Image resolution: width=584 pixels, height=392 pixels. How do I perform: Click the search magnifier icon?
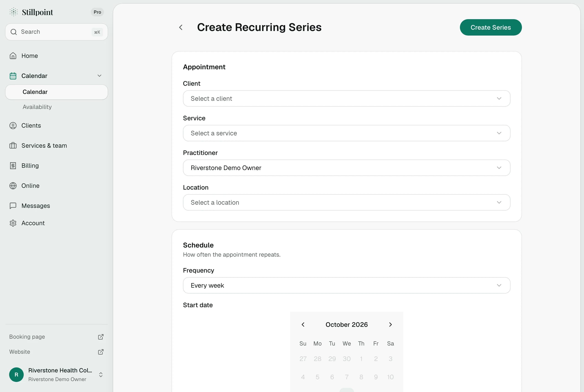coord(13,32)
